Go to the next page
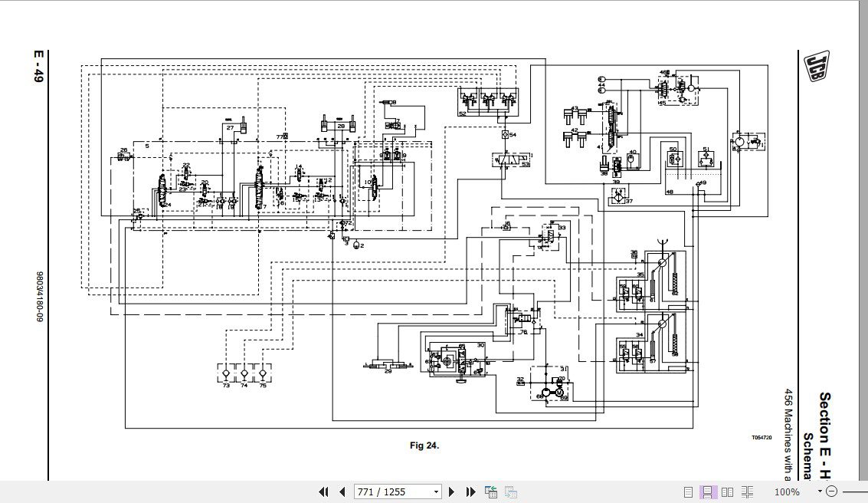868x503 pixels. click(x=452, y=491)
